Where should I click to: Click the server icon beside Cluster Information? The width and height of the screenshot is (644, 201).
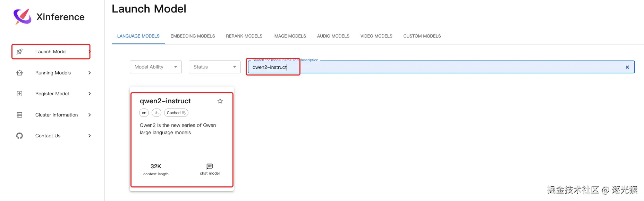tap(20, 115)
